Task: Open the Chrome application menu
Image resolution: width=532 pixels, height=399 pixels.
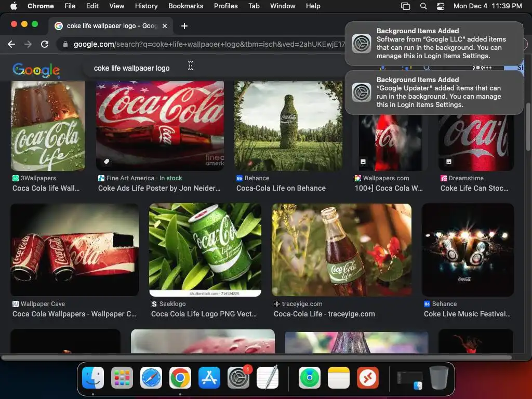Action: click(41, 6)
